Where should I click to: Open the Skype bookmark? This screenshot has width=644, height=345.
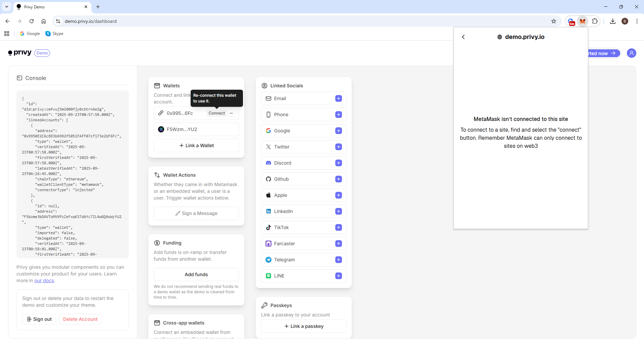[54, 34]
